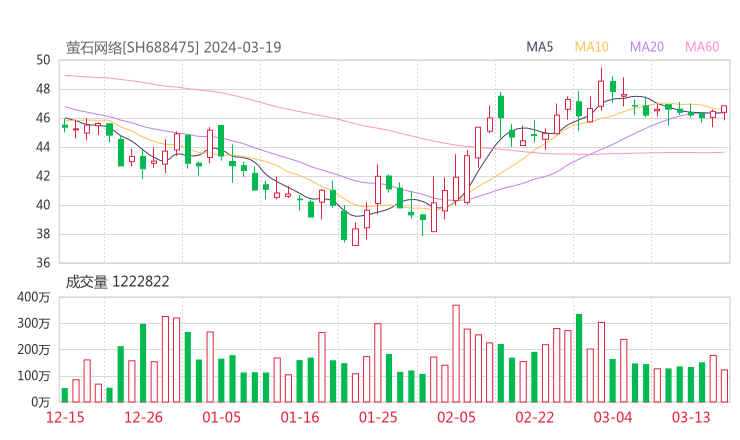The width and height of the screenshot is (740, 440).
Task: Select the MA60 legend label
Action: [x=702, y=47]
